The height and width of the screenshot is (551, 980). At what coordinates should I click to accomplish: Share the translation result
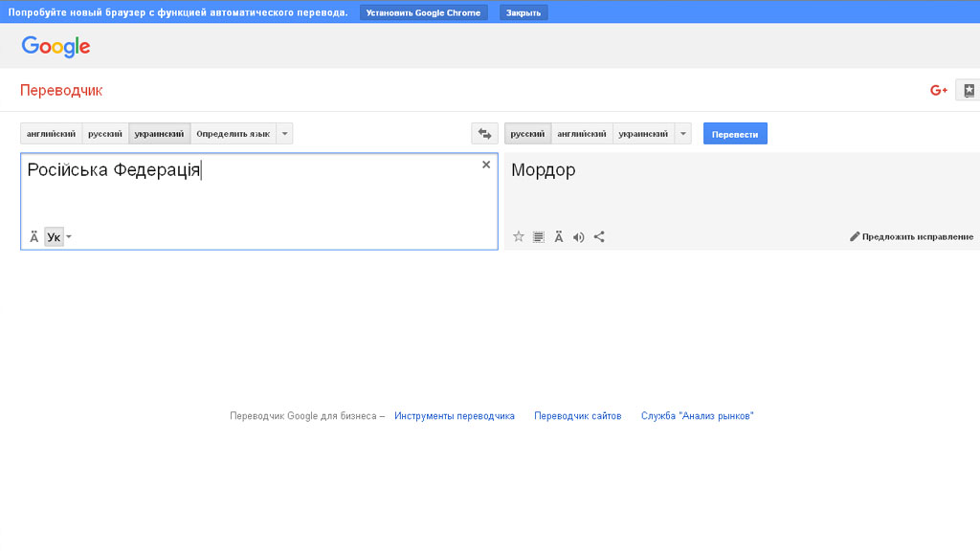(599, 236)
